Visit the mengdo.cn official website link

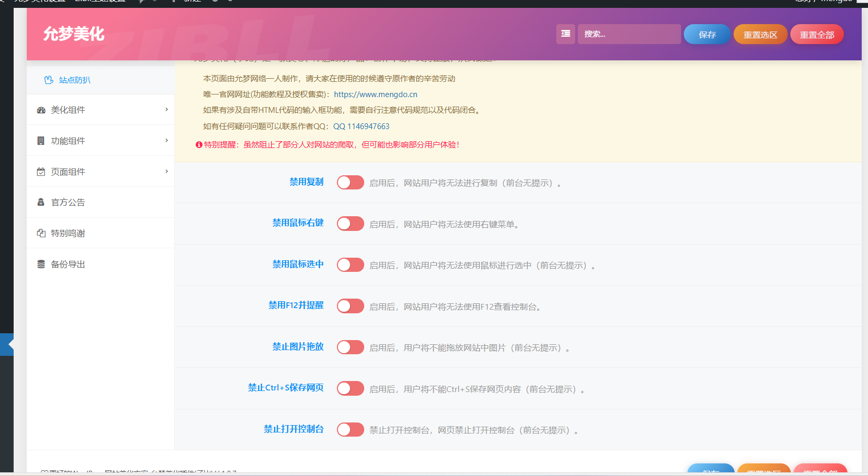pos(376,94)
